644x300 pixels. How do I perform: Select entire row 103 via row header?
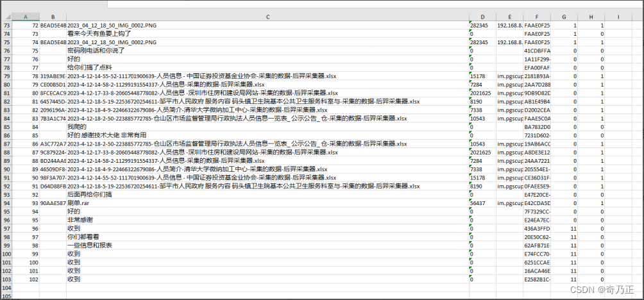point(6,279)
